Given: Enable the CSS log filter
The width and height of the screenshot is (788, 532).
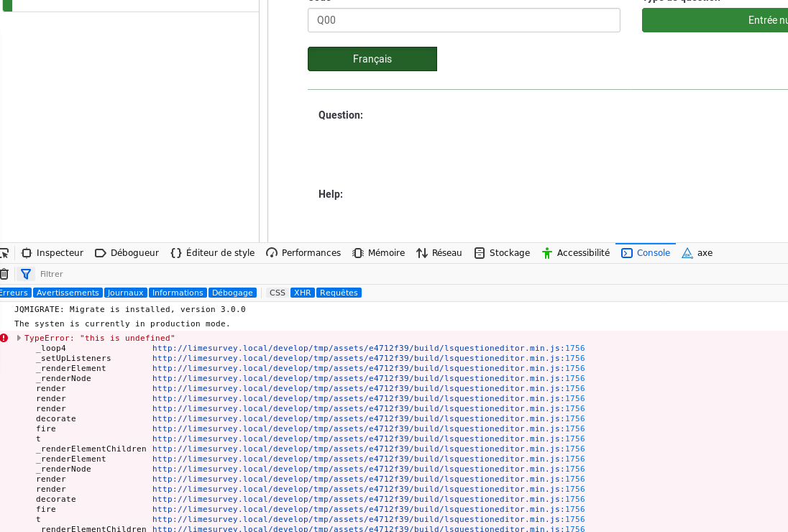Looking at the screenshot, I should point(278,293).
